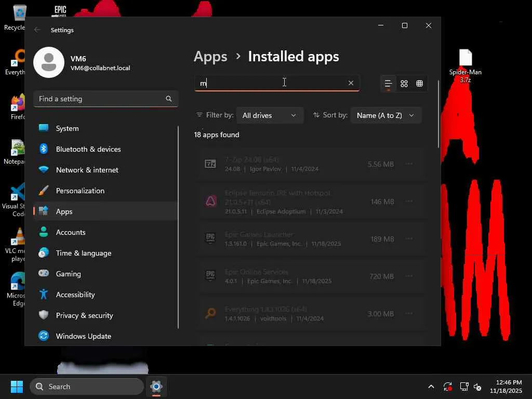Open Windows Update page

click(105, 336)
